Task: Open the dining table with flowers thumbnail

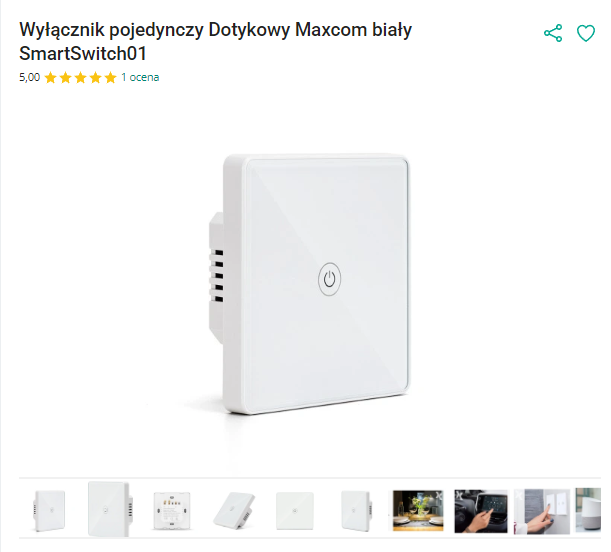Action: coord(418,510)
